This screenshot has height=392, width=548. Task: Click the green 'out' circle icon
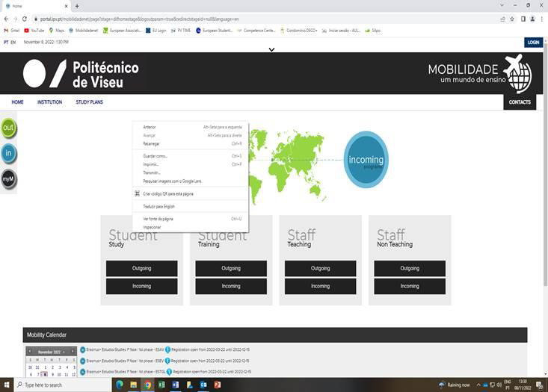pyautogui.click(x=8, y=128)
